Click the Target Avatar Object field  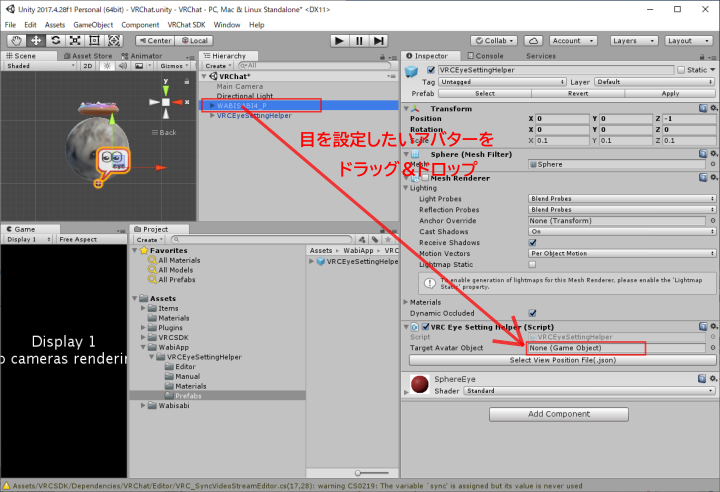pyautogui.click(x=616, y=348)
